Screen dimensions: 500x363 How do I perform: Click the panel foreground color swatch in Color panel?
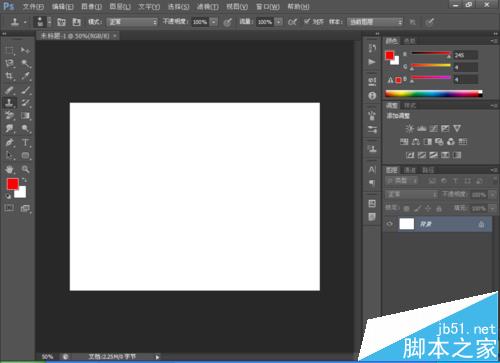click(x=389, y=55)
